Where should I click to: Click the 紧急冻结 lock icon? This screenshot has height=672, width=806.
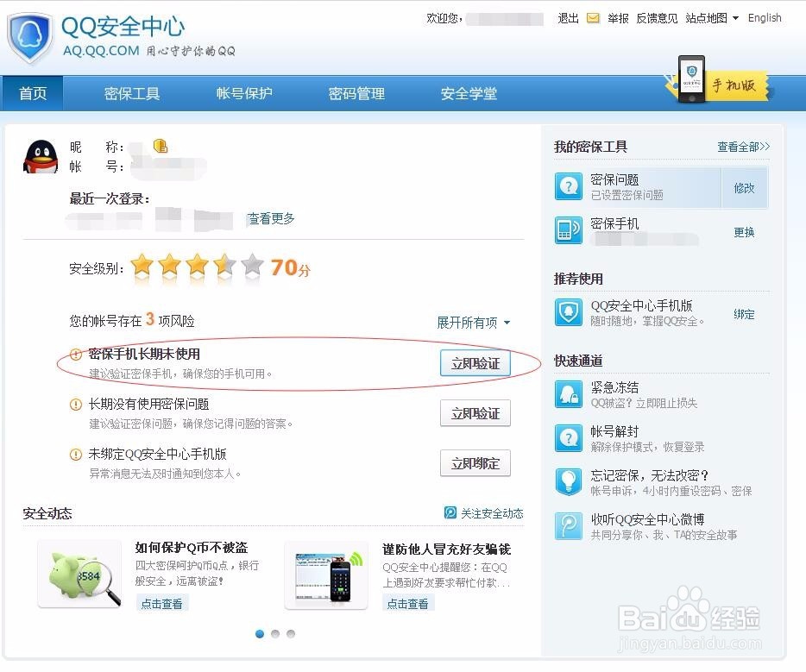tap(569, 394)
